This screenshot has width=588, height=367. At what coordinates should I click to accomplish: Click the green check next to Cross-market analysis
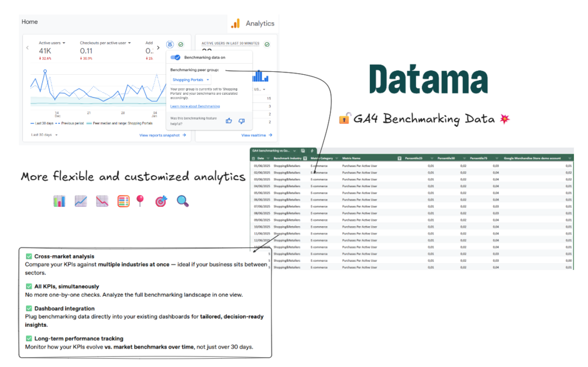click(x=29, y=256)
